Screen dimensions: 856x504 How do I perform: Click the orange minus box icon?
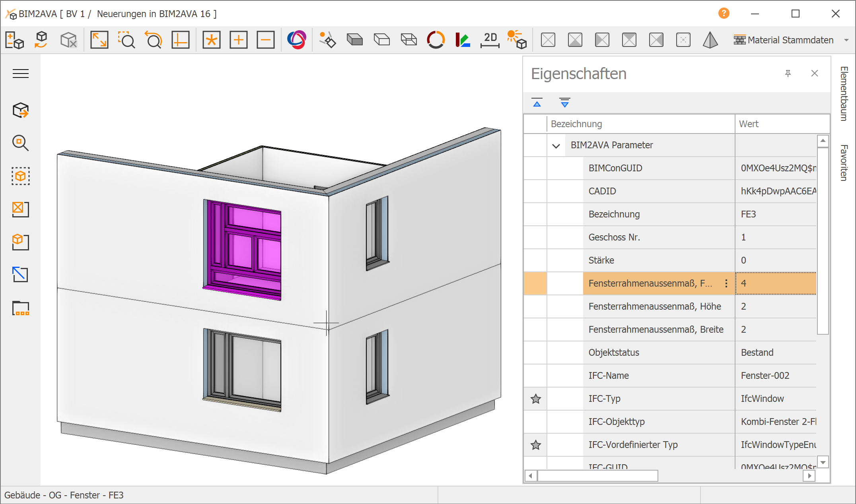265,40
